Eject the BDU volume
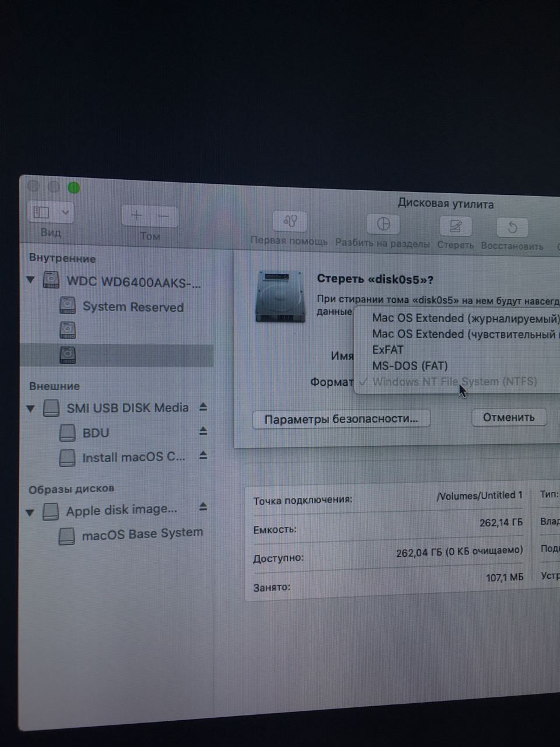Screen dimensions: 560x747 tap(203, 431)
